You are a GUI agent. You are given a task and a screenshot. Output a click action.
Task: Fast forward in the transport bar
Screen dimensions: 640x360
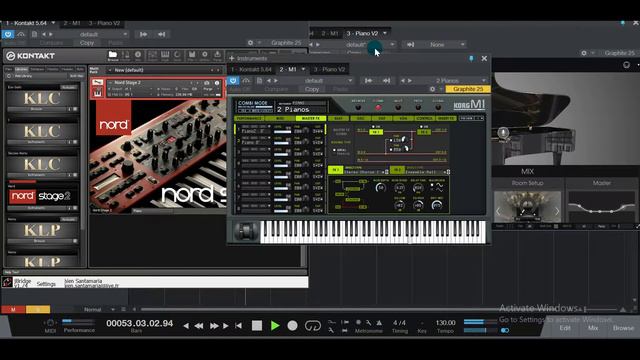coord(214,326)
